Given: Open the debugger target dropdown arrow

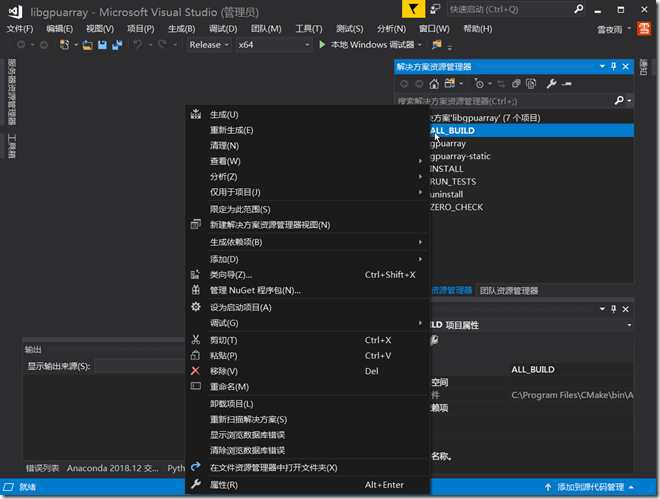Looking at the screenshot, I should (x=420, y=45).
